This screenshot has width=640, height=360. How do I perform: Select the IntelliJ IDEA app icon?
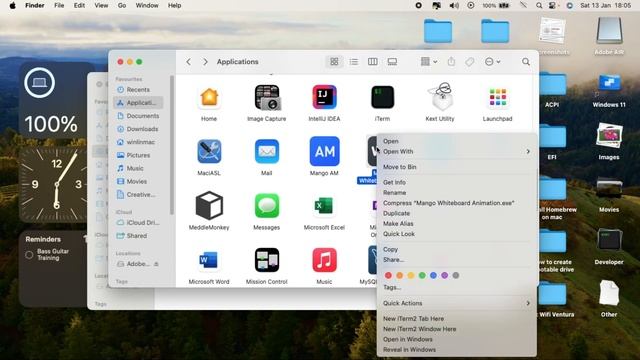(x=324, y=97)
